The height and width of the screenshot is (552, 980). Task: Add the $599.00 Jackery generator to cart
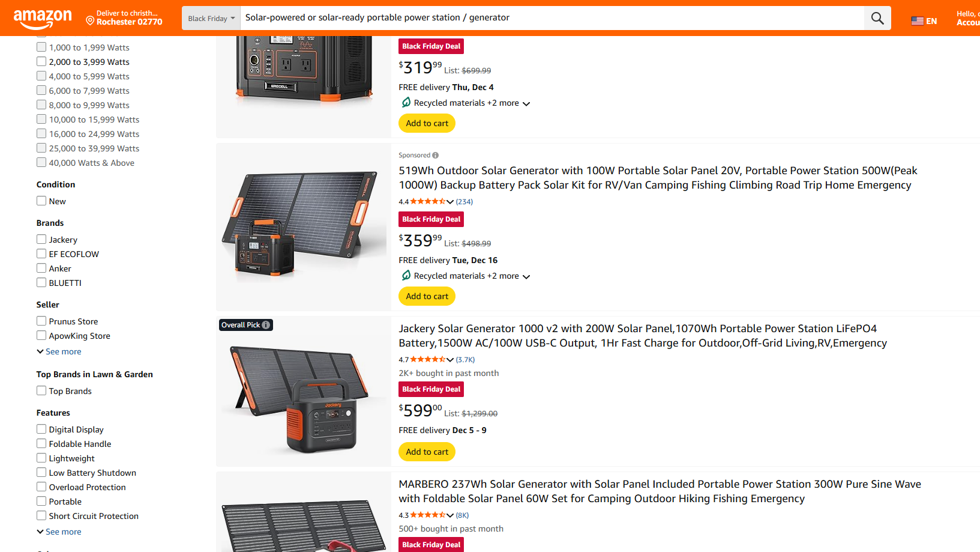coord(427,452)
